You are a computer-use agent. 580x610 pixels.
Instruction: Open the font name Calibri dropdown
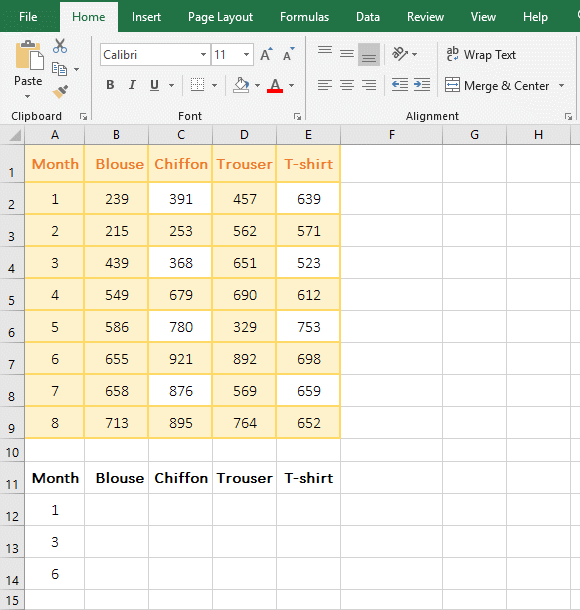203,54
